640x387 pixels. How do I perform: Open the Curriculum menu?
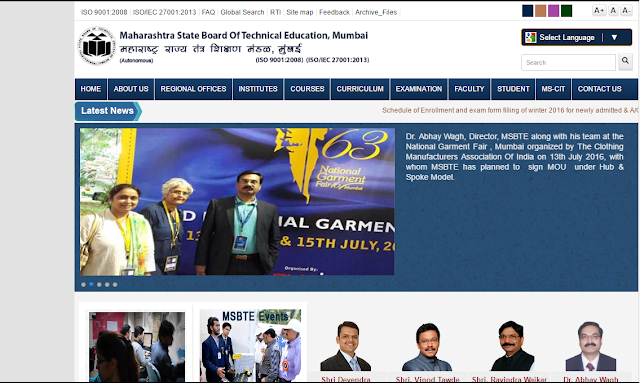pyautogui.click(x=360, y=89)
